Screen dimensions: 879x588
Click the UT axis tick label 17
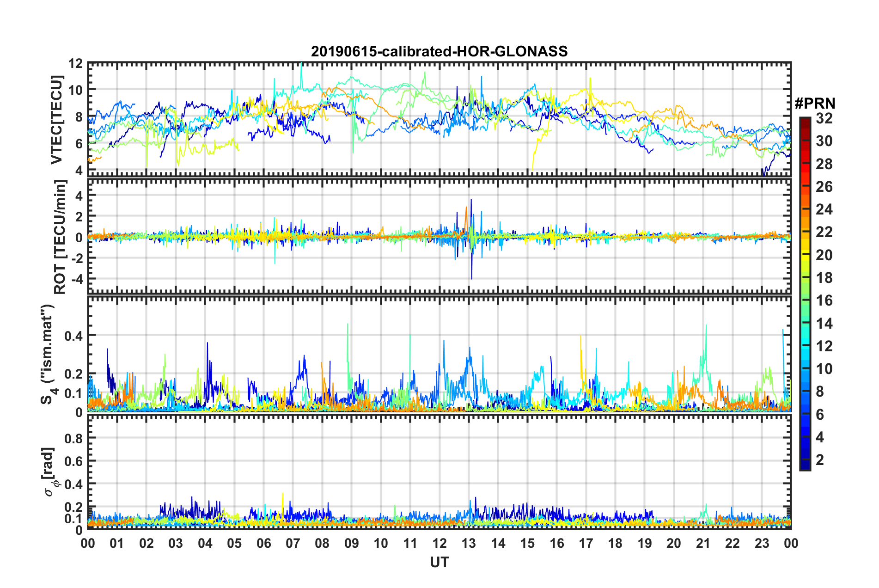click(x=586, y=543)
